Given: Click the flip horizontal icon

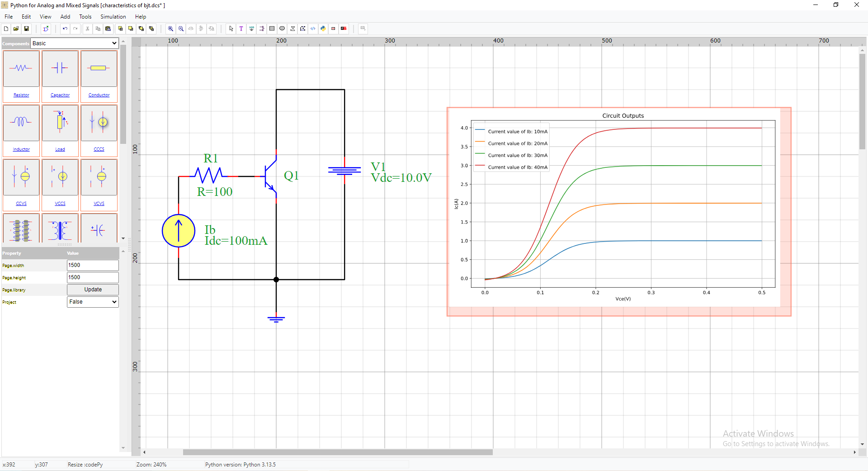Looking at the screenshot, I should pyautogui.click(x=191, y=29).
